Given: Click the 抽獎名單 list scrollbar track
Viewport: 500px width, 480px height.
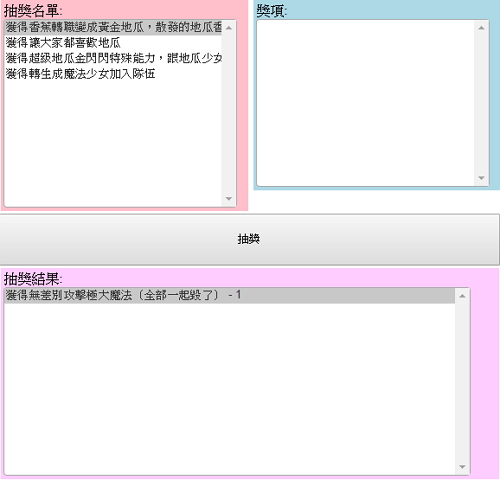Looking at the screenshot, I should coord(229,113).
